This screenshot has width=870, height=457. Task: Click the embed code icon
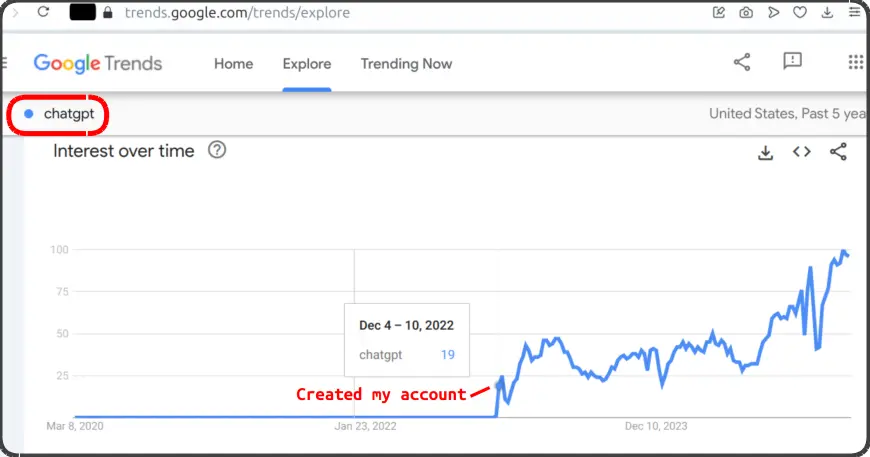[801, 152]
